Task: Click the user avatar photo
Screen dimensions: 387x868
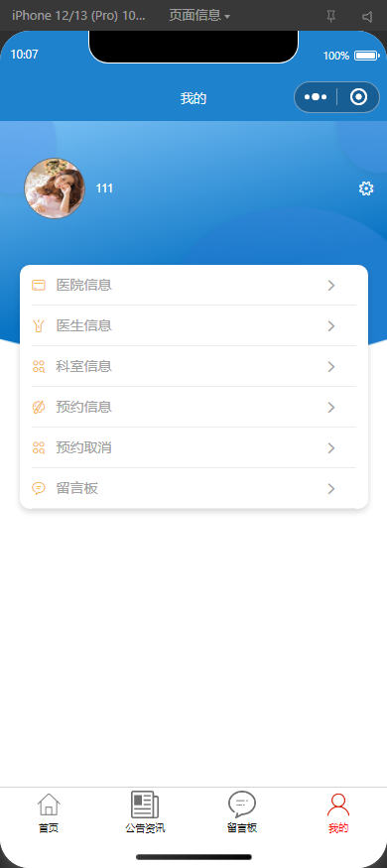Action: [x=55, y=188]
